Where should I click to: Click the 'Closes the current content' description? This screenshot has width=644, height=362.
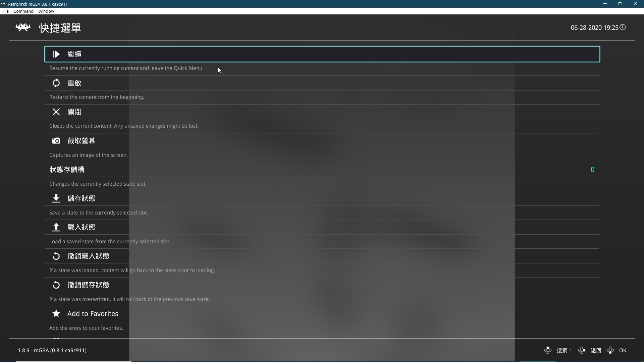pyautogui.click(x=124, y=126)
